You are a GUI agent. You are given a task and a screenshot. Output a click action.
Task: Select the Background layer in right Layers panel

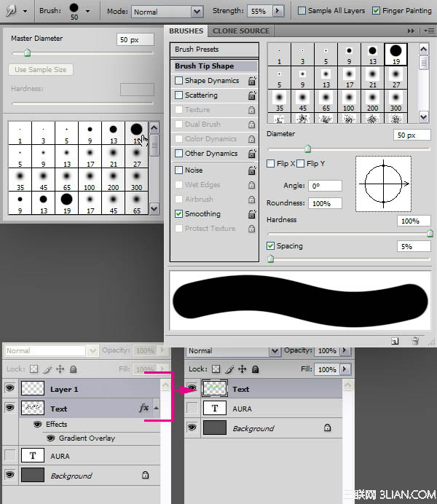(x=264, y=428)
